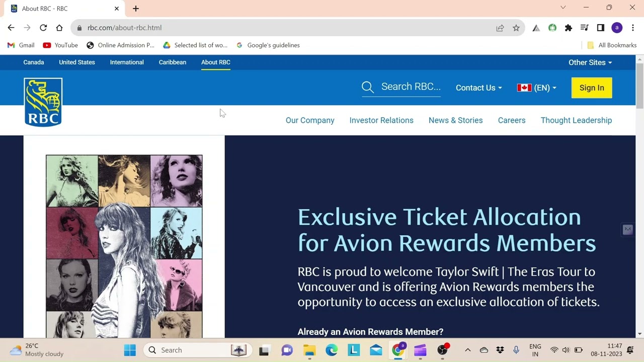
Task: Open media control playlist icon
Action: pyautogui.click(x=585, y=28)
